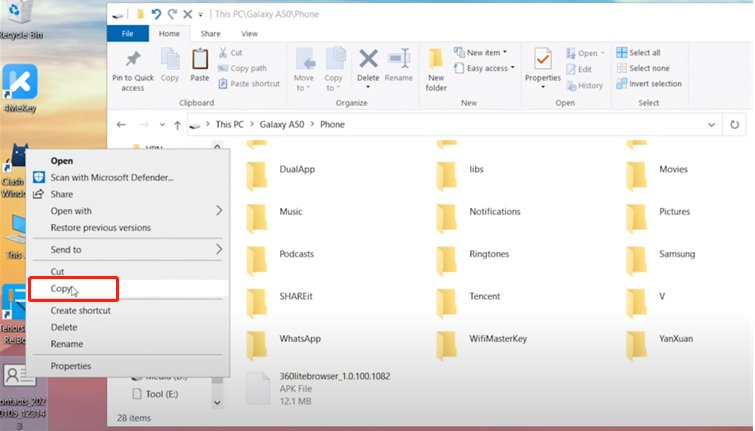Select the libs folder

point(461,175)
